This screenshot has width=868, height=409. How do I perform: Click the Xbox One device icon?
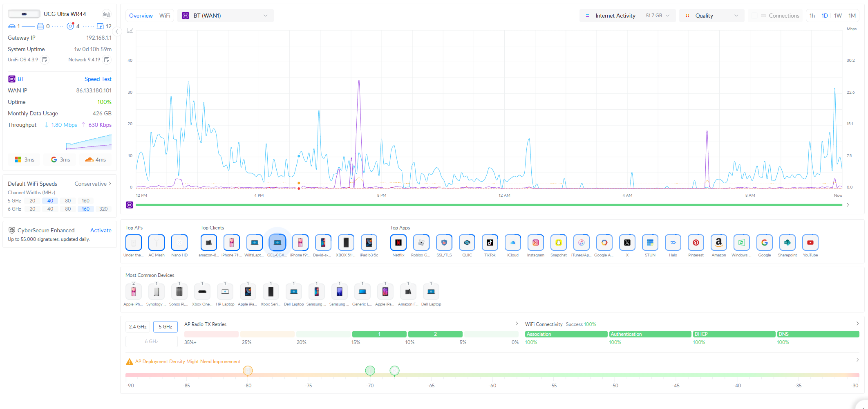click(x=202, y=292)
